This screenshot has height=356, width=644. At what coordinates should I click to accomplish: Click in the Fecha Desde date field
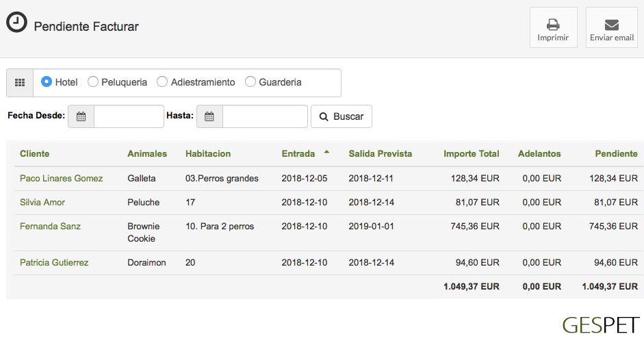(129, 116)
